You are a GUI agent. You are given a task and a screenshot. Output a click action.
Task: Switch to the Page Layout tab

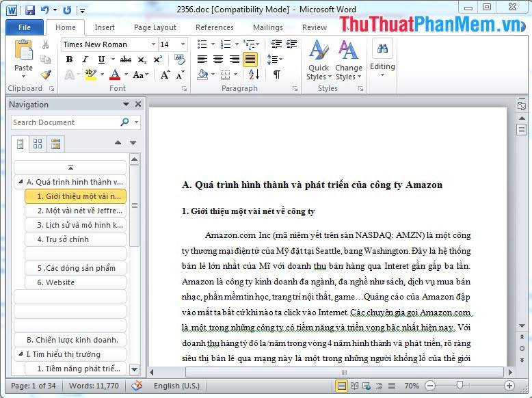coord(155,27)
